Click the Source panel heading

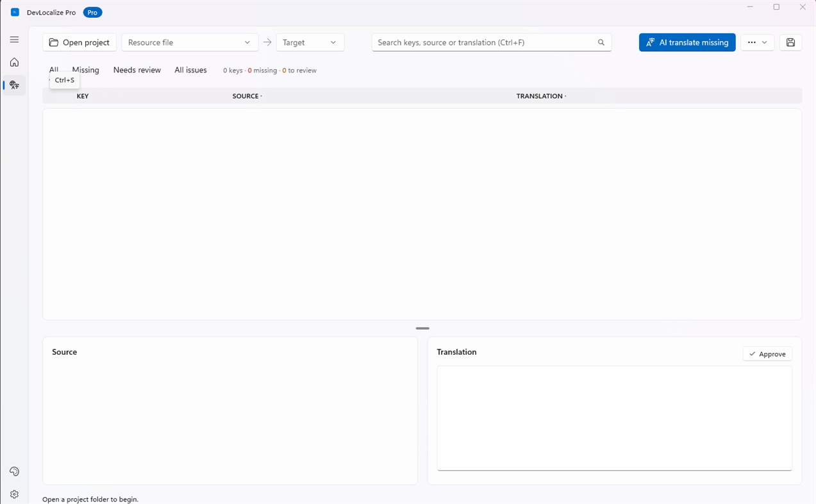[64, 352]
